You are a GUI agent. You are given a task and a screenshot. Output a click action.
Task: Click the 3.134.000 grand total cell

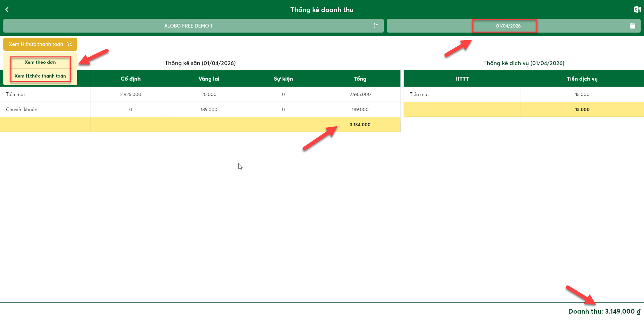point(360,125)
